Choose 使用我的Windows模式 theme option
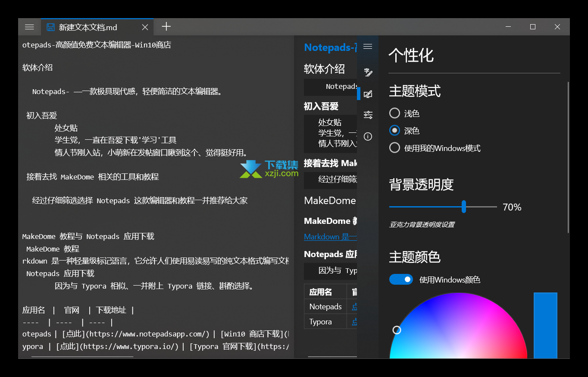The height and width of the screenshot is (377, 588). pyautogui.click(x=435, y=148)
